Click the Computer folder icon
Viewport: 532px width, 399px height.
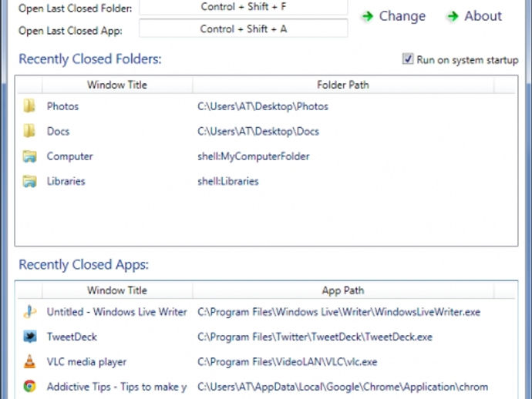pos(29,156)
